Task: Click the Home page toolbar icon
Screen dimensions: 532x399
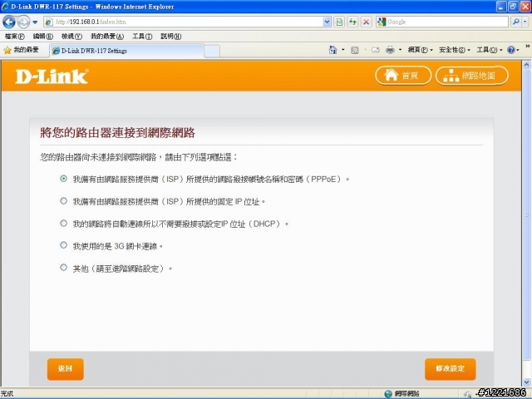Action: pos(333,50)
